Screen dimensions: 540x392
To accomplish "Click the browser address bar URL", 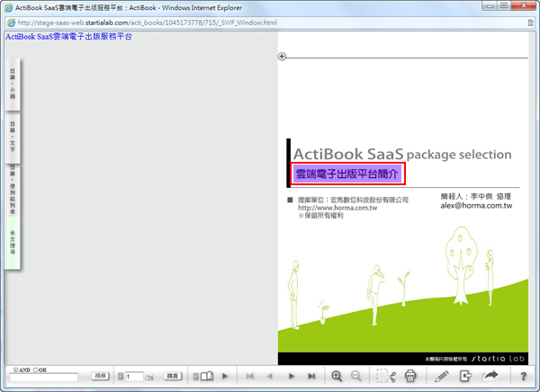I will 147,22.
